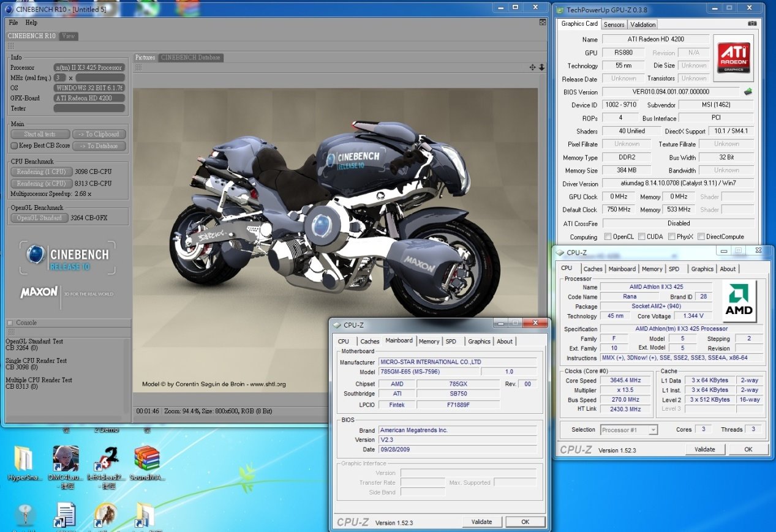Screen dimensions: 776x532
Task: Click the Multiple CPU Render Test console line
Action: 39,380
